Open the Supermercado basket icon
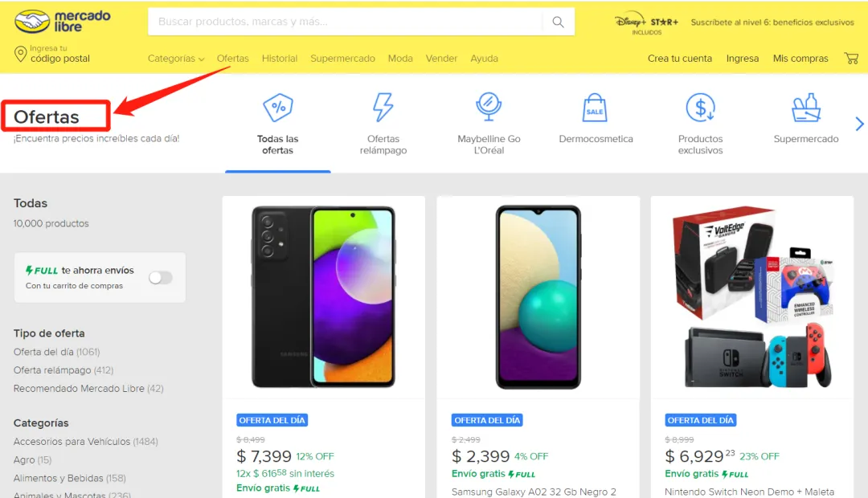Image resolution: width=868 pixels, height=498 pixels. (806, 108)
